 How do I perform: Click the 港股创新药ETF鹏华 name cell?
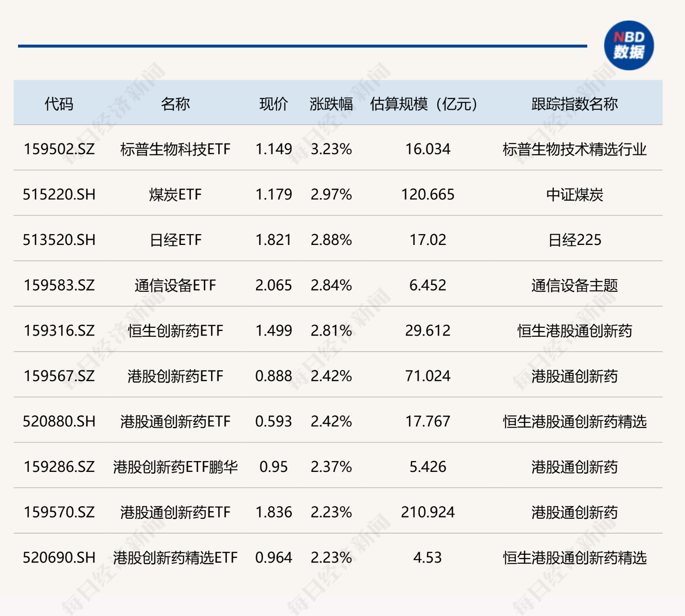175,467
